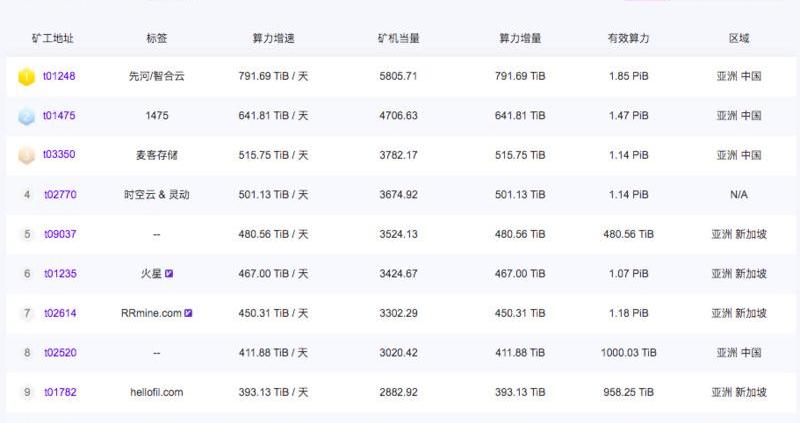Click the verified badge next to 火星

[x=169, y=273]
